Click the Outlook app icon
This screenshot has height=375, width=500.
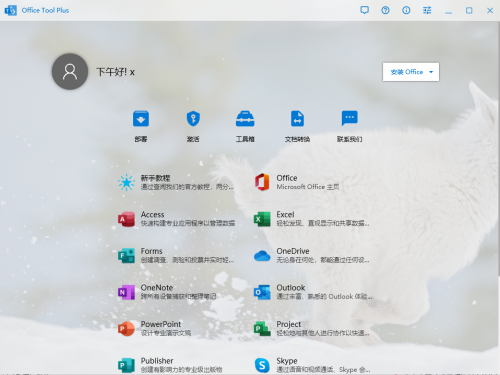[x=262, y=292]
